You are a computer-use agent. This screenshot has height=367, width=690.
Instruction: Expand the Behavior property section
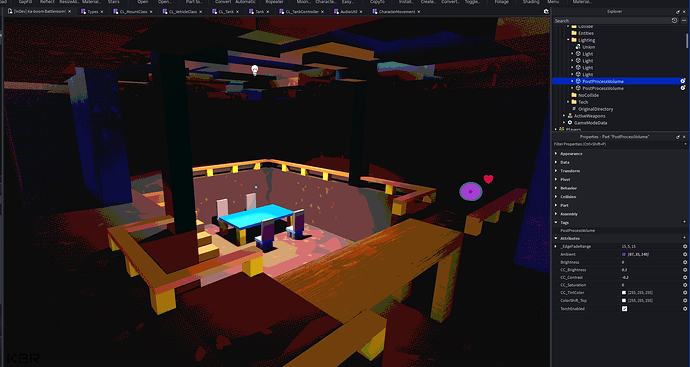coord(556,188)
